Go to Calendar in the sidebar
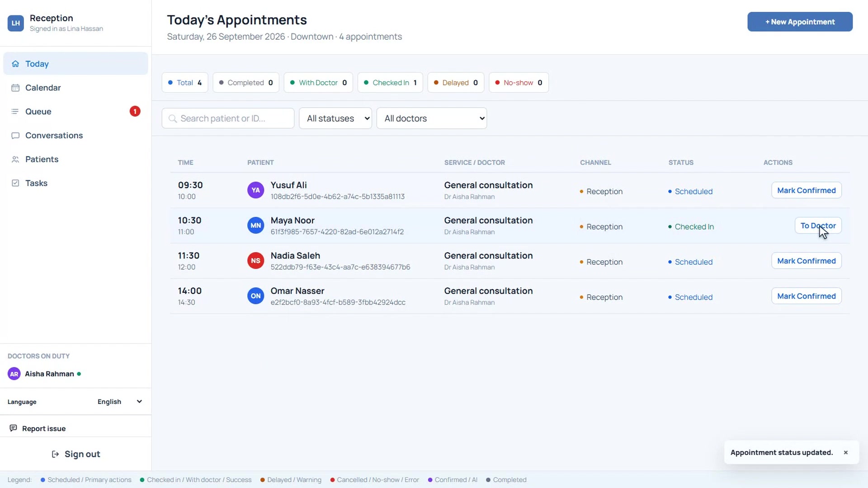868x488 pixels. (75, 88)
